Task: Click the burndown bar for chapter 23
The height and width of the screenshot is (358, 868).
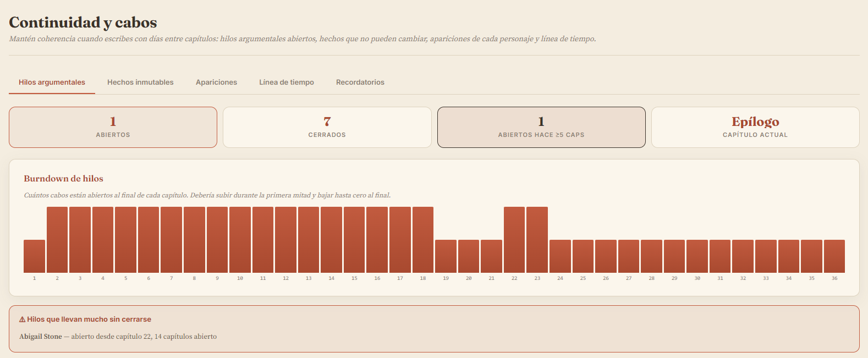Action: 537,240
